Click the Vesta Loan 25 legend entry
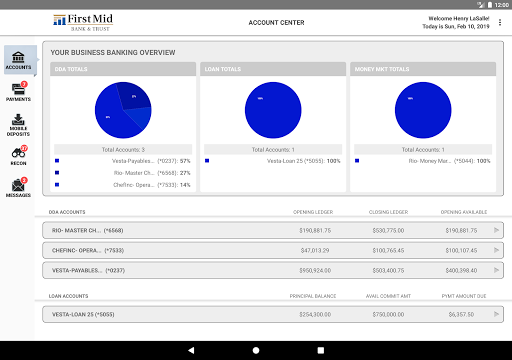512x360 pixels. [303, 161]
